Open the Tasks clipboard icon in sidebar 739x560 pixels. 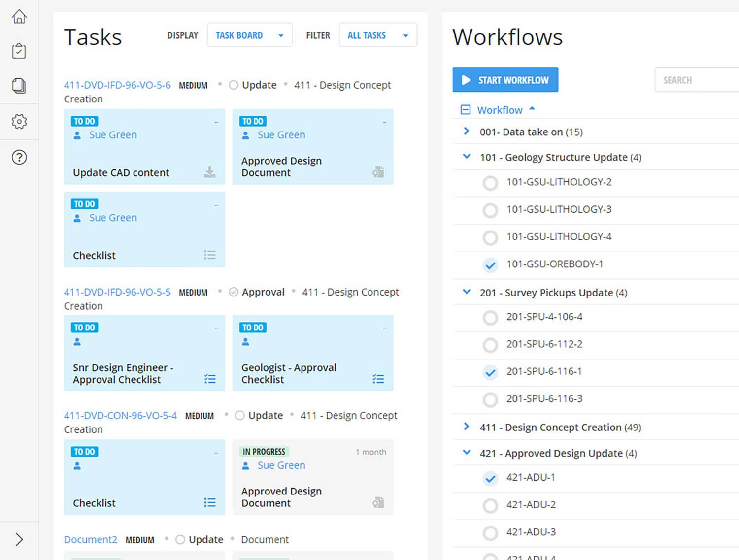19,51
